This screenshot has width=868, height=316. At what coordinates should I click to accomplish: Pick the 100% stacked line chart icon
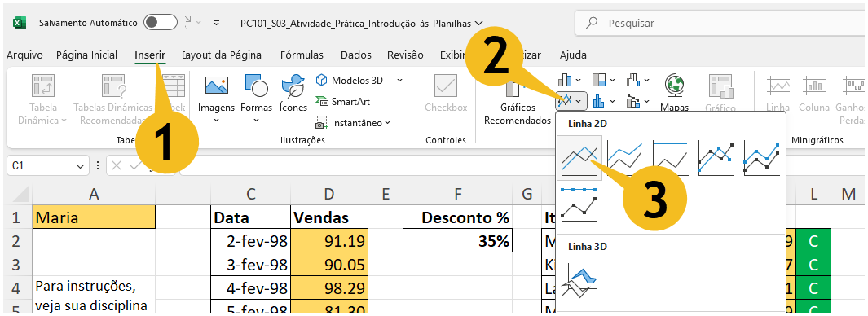click(671, 158)
